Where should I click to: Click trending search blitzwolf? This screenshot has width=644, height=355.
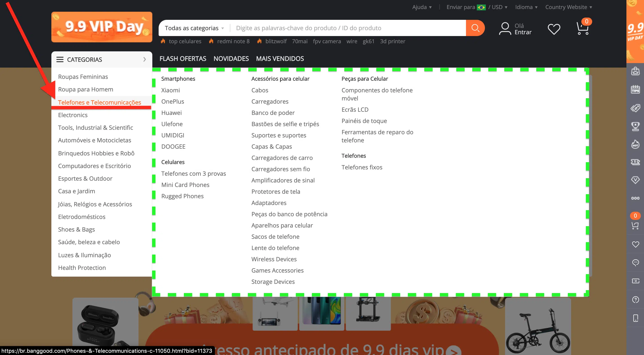(x=276, y=41)
